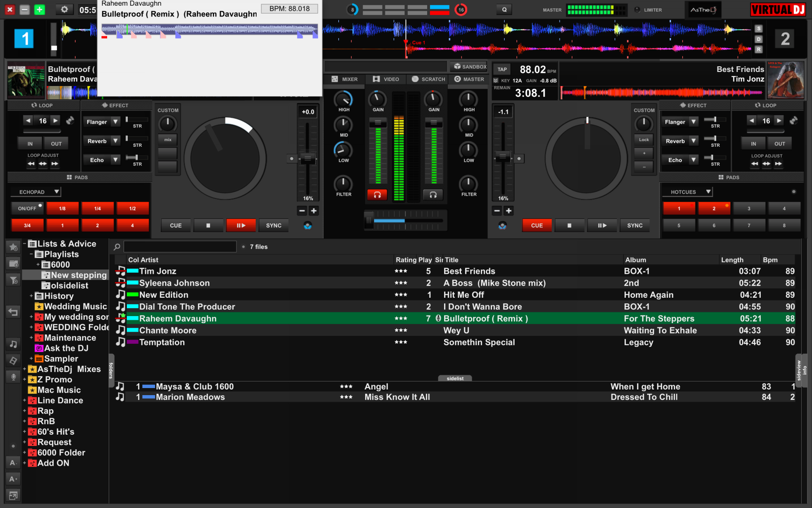The width and height of the screenshot is (812, 508).
Task: Toggle the Echopad ON/OFF pad
Action: point(27,208)
